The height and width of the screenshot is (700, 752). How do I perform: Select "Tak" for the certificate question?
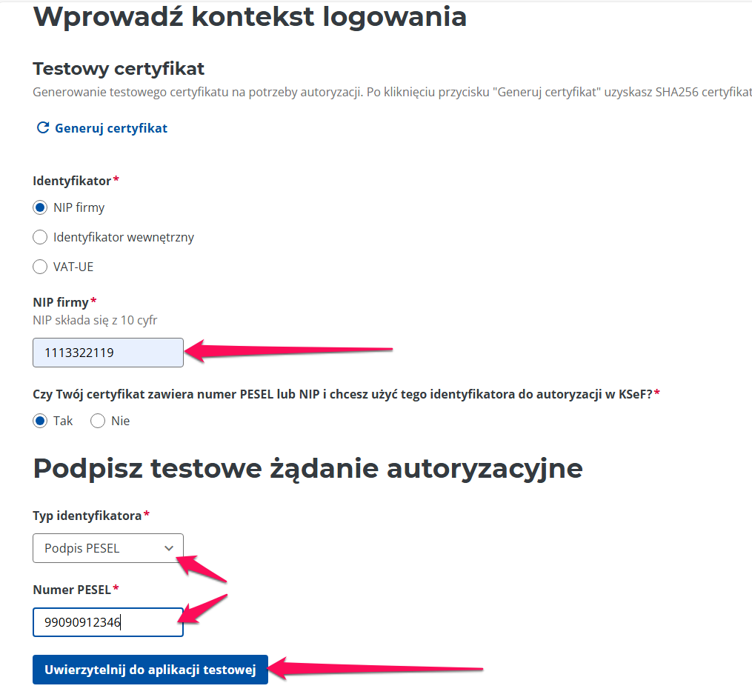tap(40, 421)
